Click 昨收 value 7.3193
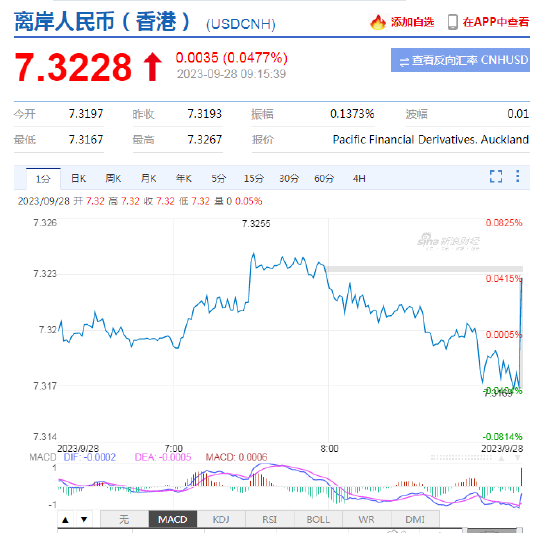550x533 pixels. click(x=204, y=114)
